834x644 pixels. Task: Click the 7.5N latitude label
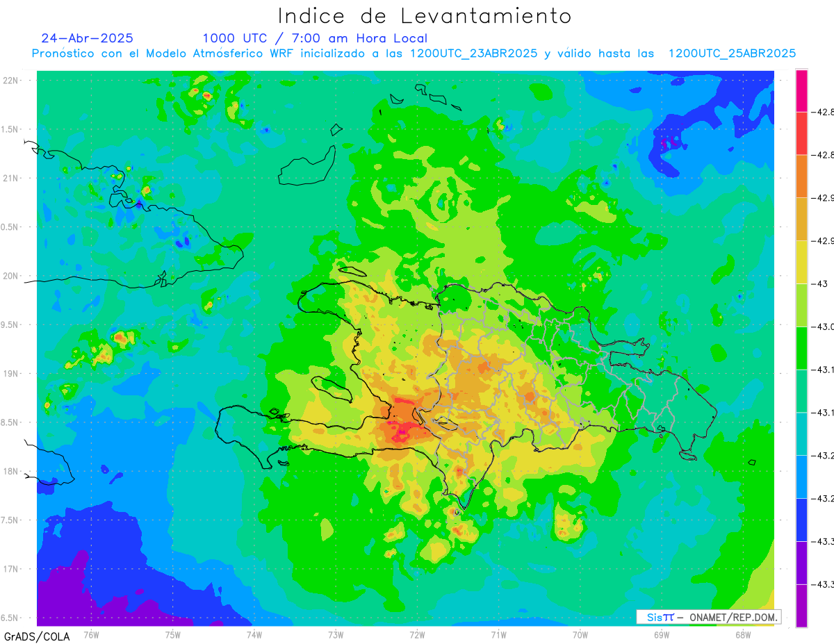pyautogui.click(x=10, y=520)
